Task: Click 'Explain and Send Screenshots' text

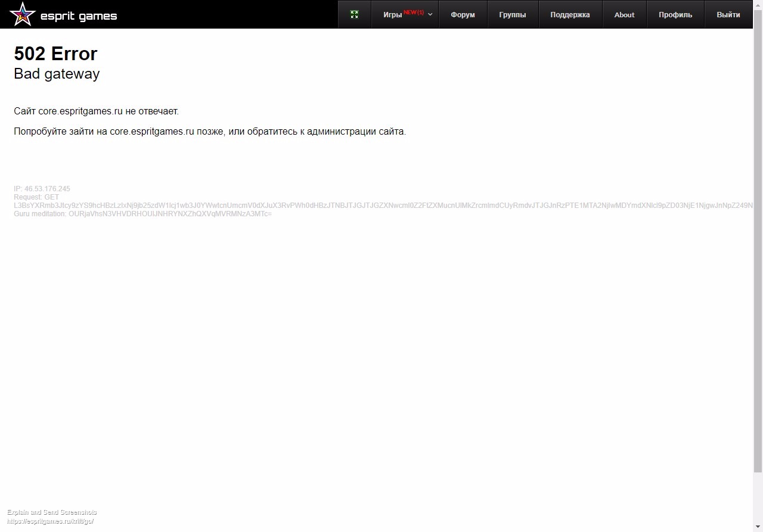Action: (52, 512)
